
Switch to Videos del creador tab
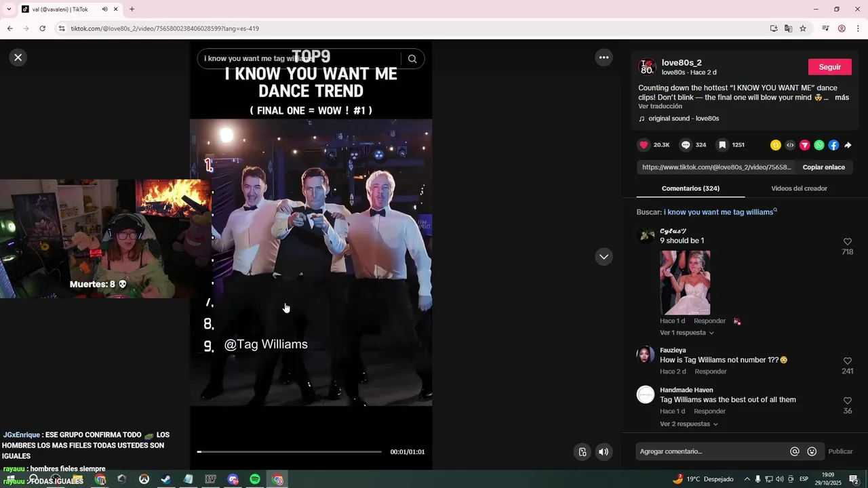click(799, 188)
